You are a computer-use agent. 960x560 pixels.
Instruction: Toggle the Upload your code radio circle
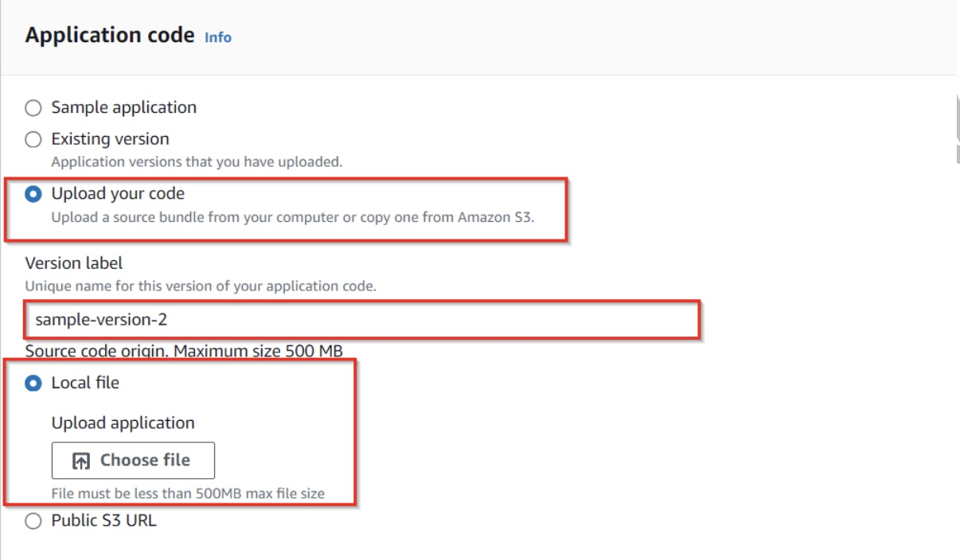33,194
